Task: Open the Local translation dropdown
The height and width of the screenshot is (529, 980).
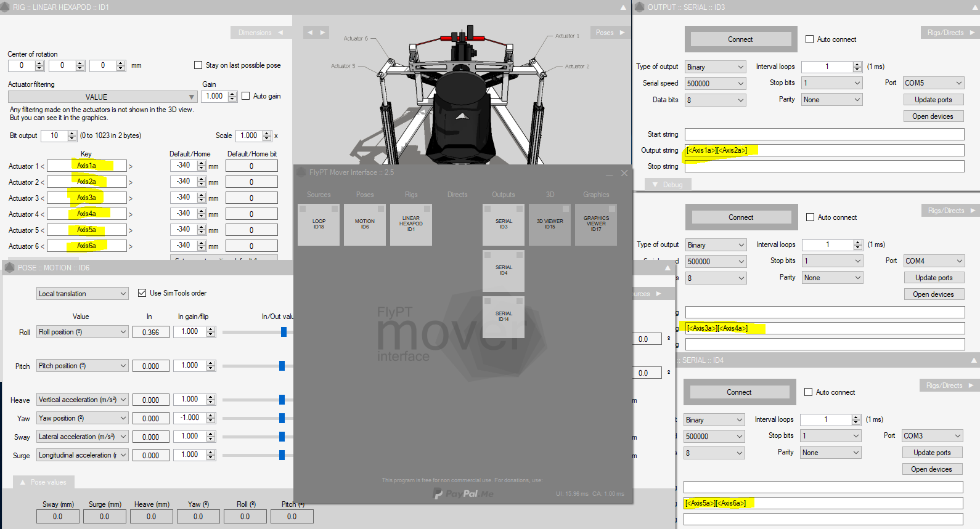Action: pyautogui.click(x=82, y=294)
